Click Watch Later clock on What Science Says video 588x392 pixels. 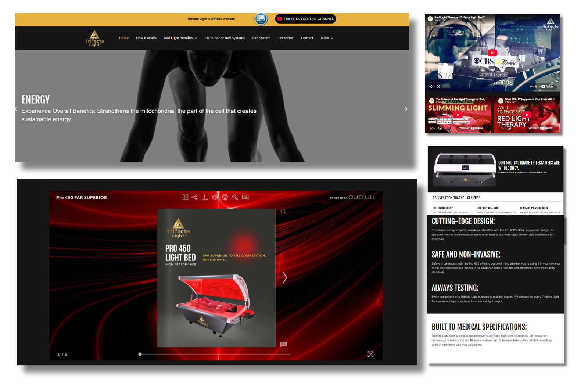pos(509,128)
